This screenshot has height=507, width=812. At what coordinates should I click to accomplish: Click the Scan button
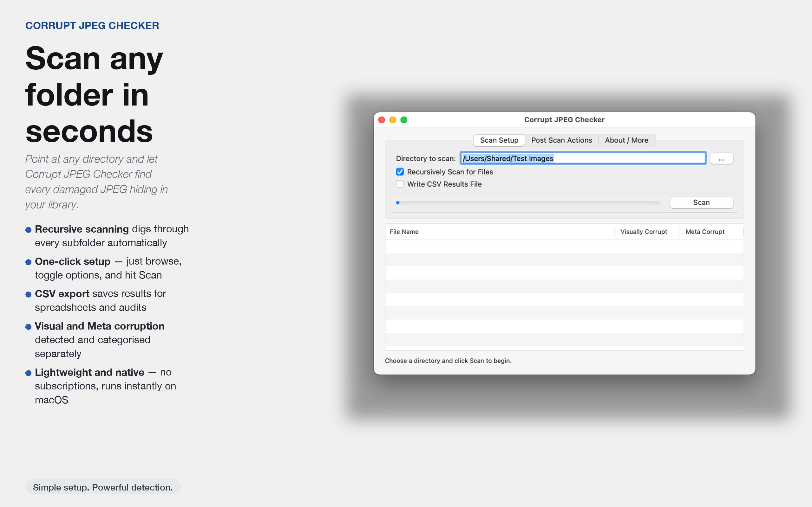coord(701,202)
